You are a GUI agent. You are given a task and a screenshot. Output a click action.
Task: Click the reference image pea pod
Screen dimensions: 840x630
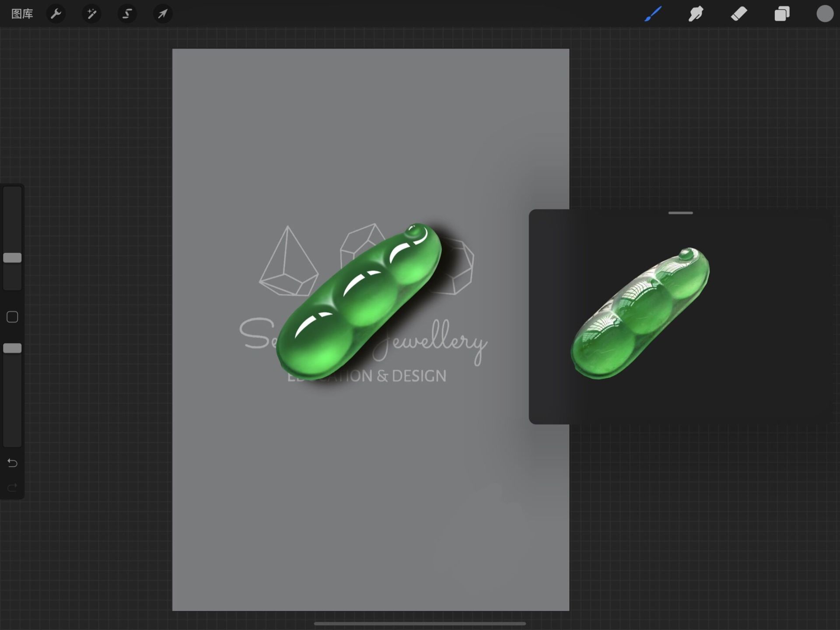click(640, 313)
